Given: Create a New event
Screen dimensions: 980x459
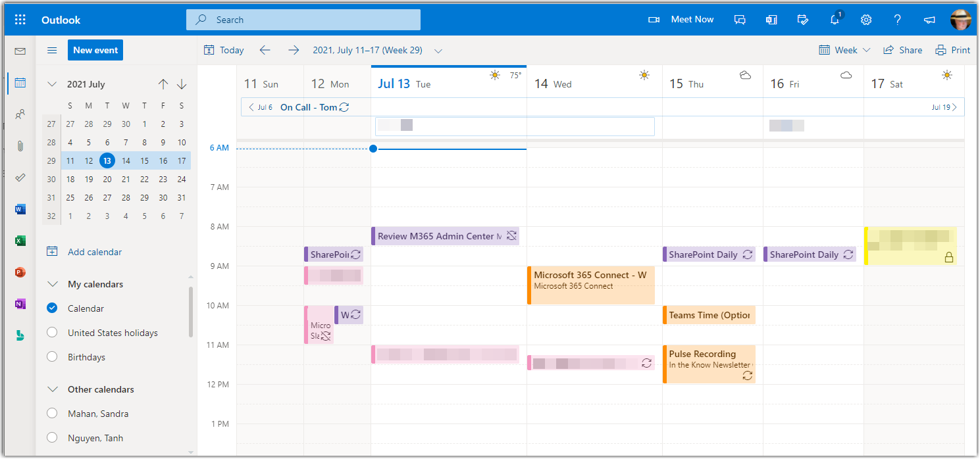Looking at the screenshot, I should [95, 50].
